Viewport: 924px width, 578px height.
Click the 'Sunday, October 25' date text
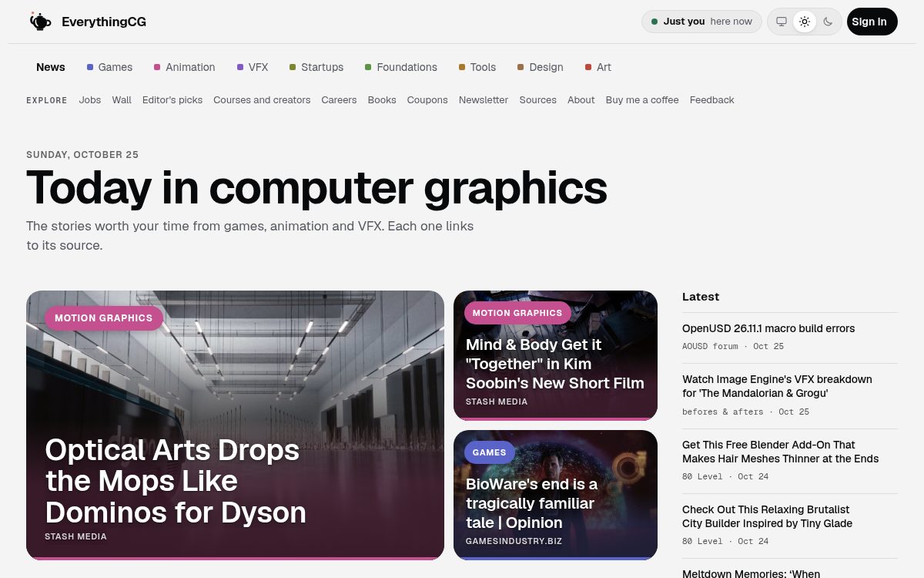(82, 155)
